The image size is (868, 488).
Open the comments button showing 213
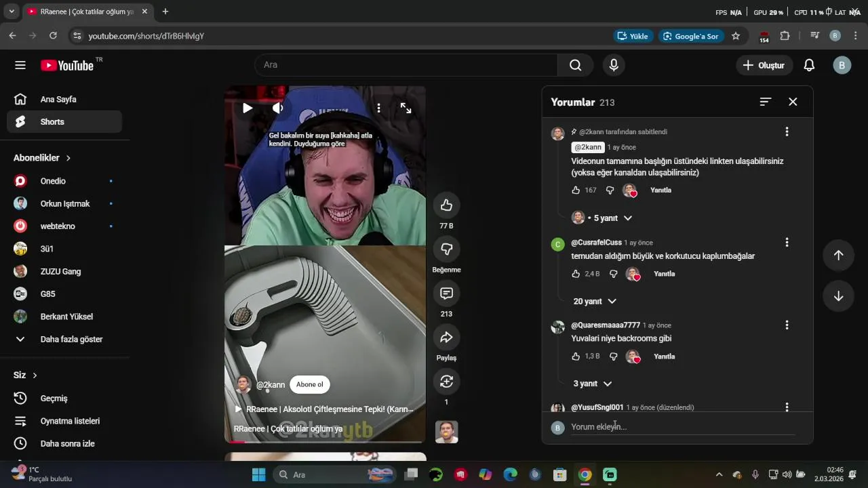click(x=446, y=293)
